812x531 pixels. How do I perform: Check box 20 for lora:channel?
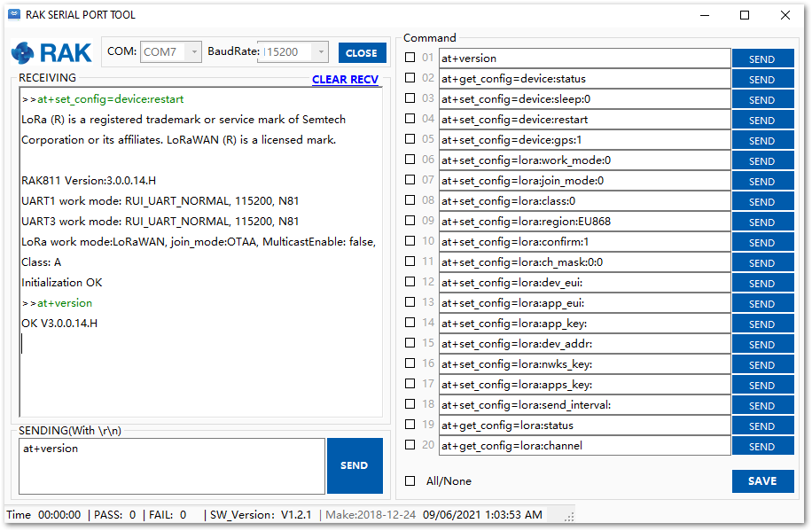coord(410,444)
